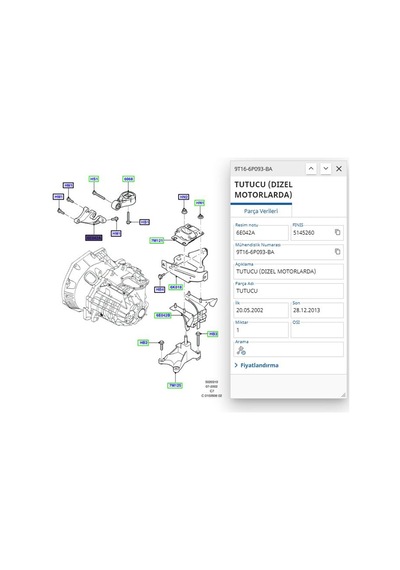Select the 6068 callout label in diagram
Viewport: 400px width, 570px height.
(128, 179)
